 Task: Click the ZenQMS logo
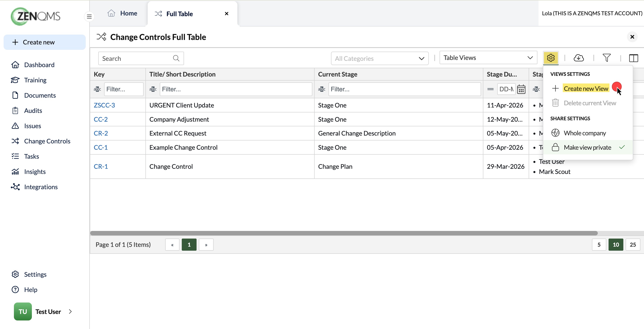pos(35,16)
